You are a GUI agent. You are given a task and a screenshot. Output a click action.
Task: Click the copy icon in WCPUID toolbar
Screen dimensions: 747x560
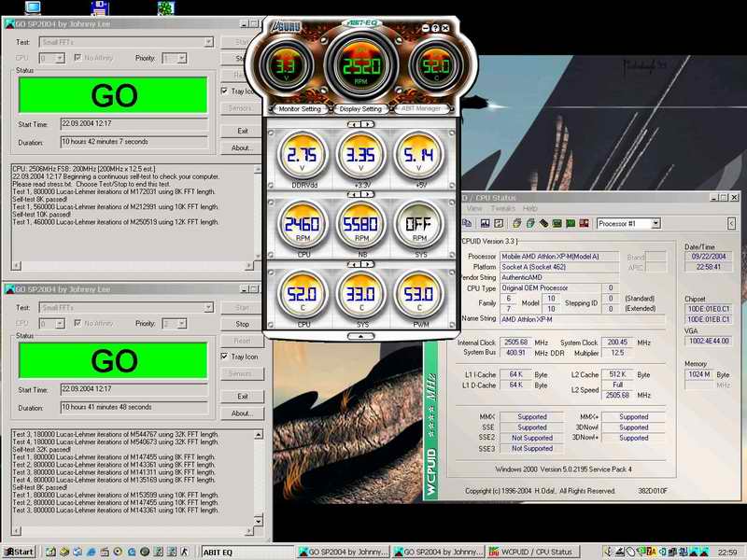(x=468, y=223)
